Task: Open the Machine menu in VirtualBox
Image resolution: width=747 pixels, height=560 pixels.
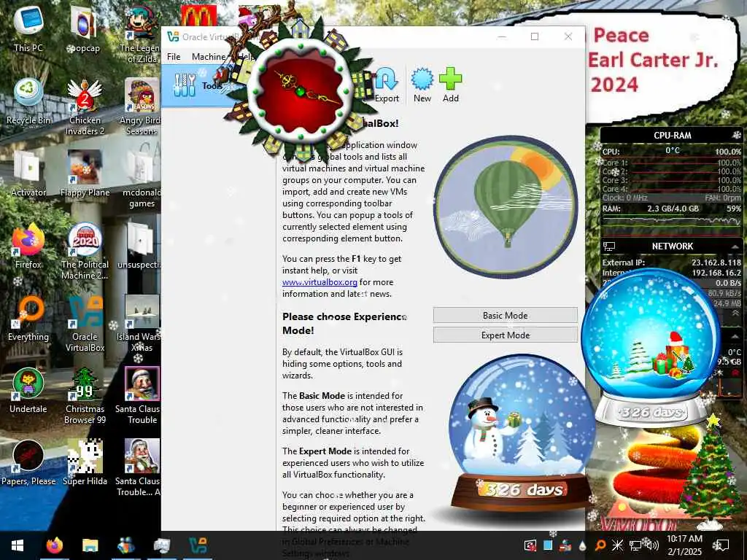Action: (x=208, y=57)
